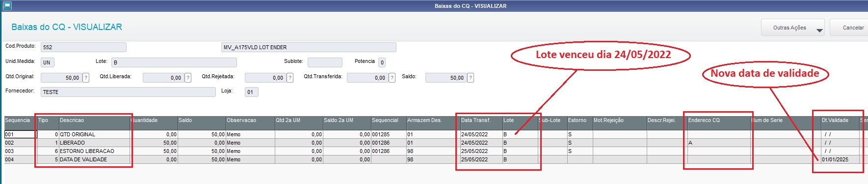The width and height of the screenshot is (868, 184).
Task: Sort by the Sub-Lote column header
Action: [552, 123]
